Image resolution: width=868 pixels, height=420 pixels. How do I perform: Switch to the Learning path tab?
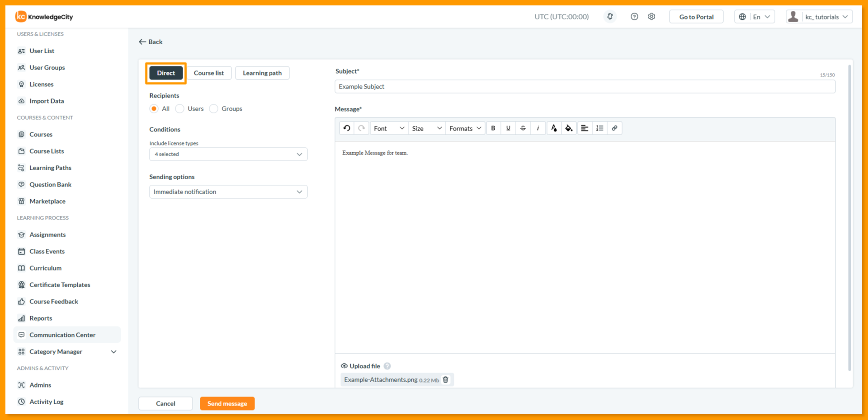[262, 73]
